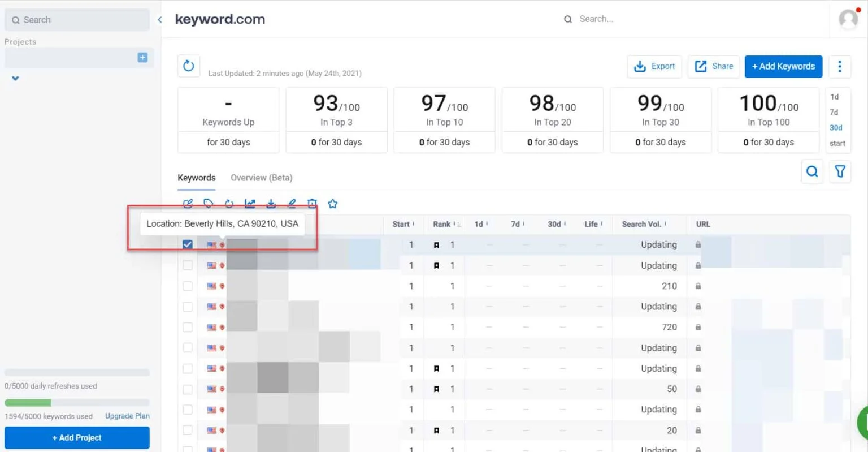
Task: Open the filter funnel icon above the table
Action: pyautogui.click(x=840, y=171)
